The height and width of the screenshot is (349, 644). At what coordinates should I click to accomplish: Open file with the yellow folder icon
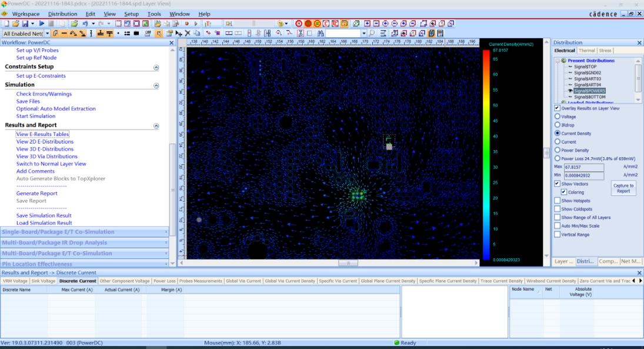[x=16, y=24]
